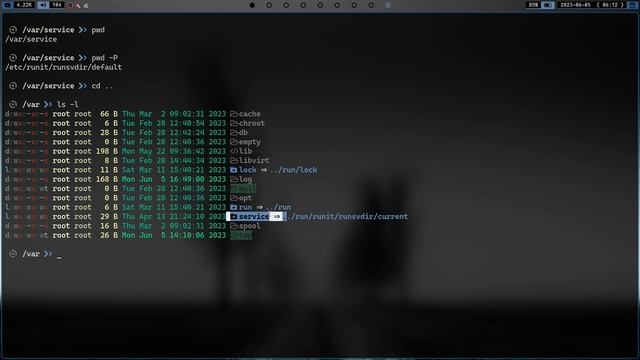
Task: Click the prompt clock icon before 'pwd -P'
Action: pyautogui.click(x=13, y=58)
